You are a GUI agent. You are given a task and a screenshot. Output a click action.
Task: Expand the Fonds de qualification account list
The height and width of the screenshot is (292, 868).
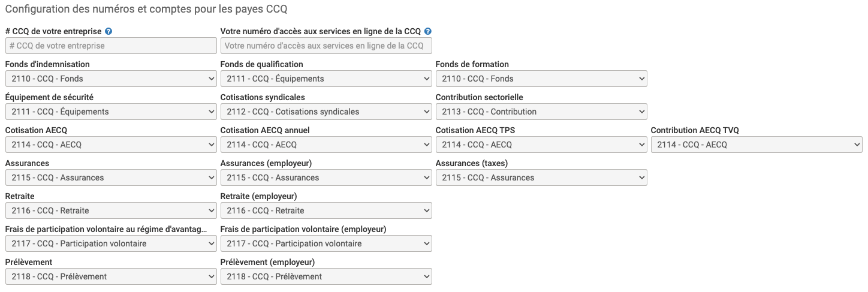coord(326,79)
